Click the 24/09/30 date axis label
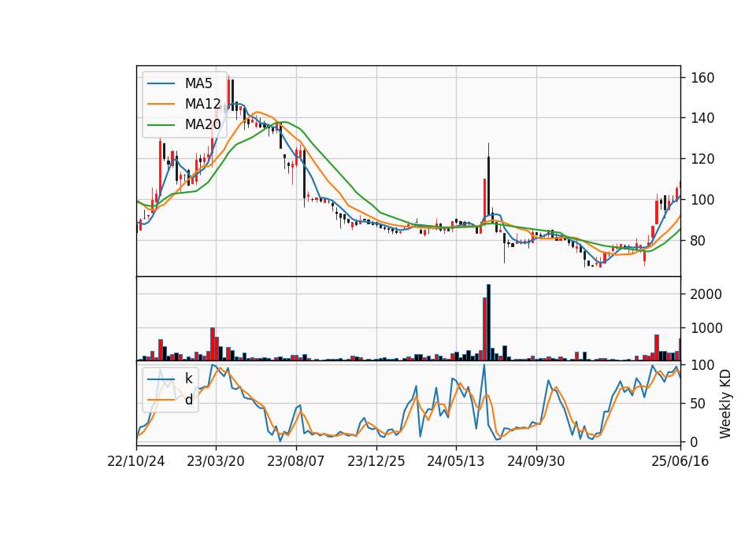Image resolution: width=756 pixels, height=543 pixels. [x=536, y=462]
